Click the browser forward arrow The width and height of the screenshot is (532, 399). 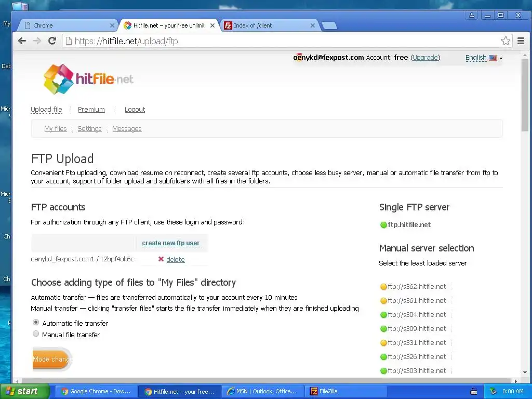click(x=37, y=41)
